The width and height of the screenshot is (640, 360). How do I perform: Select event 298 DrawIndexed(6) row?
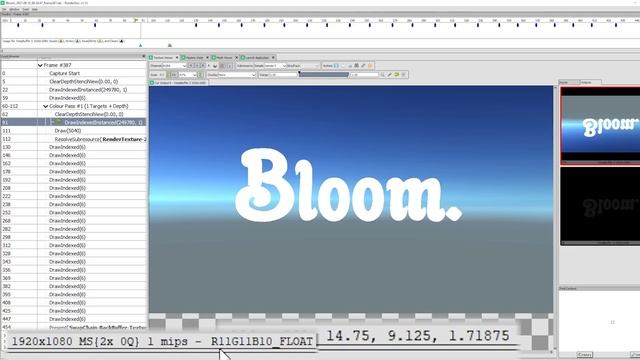tap(73, 237)
